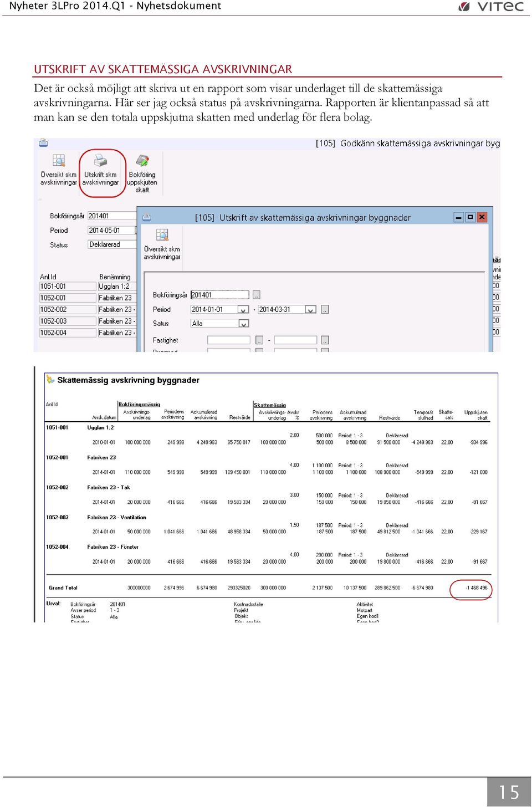The image size is (532, 807).
Task: Click Period field 2014-05-01 in Godkänn window
Action: (x=112, y=230)
